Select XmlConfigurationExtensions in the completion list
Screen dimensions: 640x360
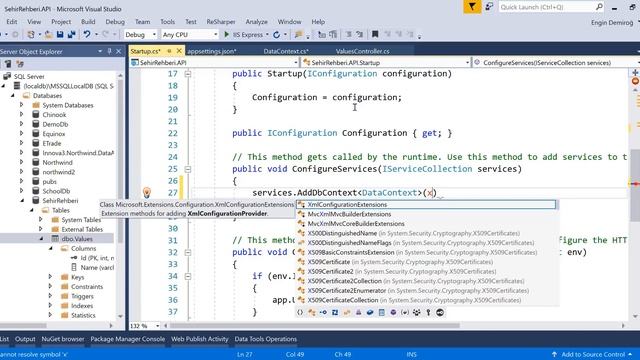tap(426, 204)
